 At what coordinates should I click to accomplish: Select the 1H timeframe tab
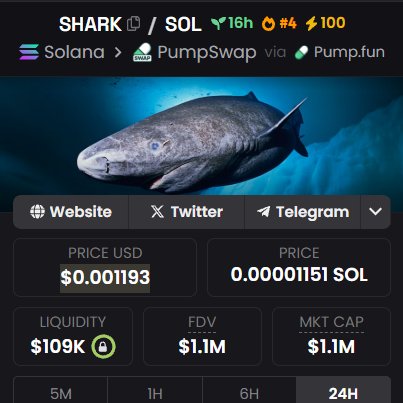[x=155, y=392]
